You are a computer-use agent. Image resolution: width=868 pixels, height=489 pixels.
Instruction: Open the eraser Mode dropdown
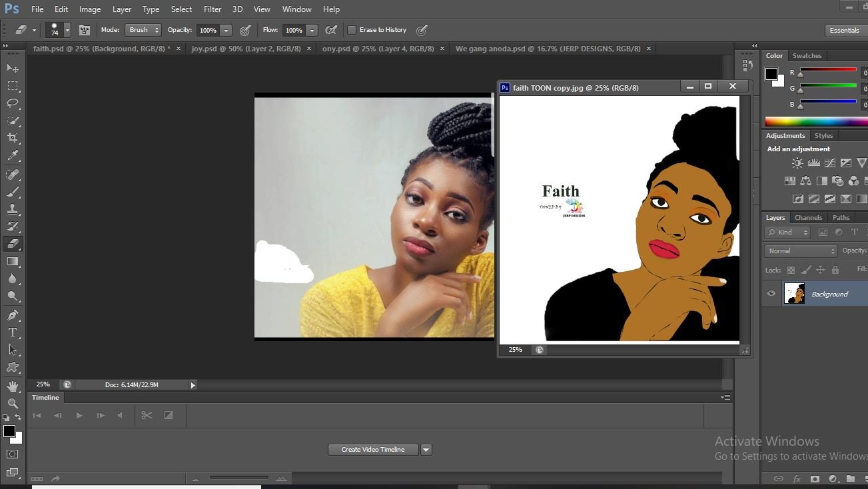click(143, 30)
